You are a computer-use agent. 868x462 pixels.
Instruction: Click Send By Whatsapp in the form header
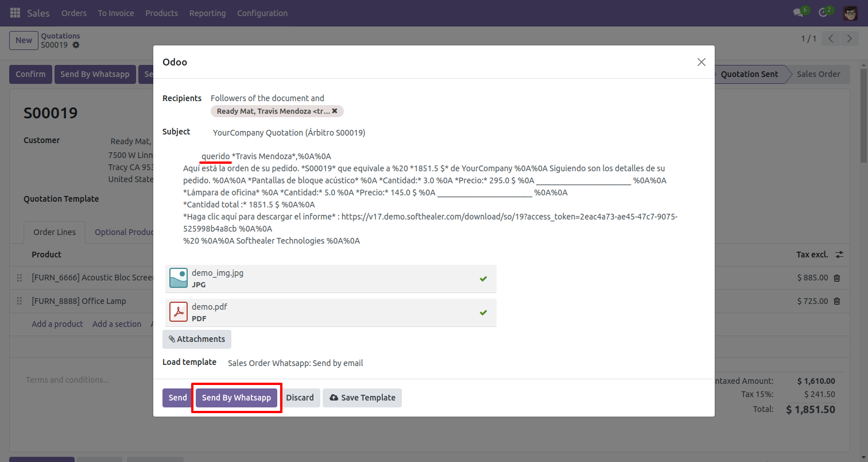pyautogui.click(x=95, y=74)
